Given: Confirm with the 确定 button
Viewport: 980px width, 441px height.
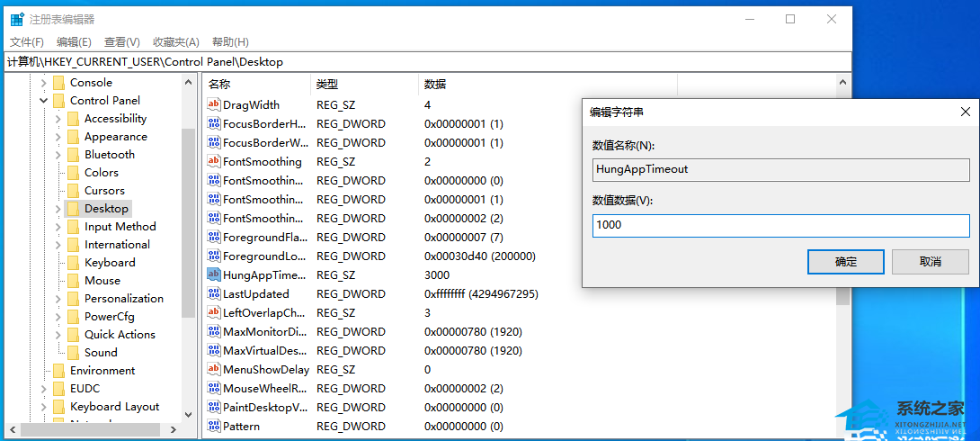Looking at the screenshot, I should pyautogui.click(x=846, y=262).
